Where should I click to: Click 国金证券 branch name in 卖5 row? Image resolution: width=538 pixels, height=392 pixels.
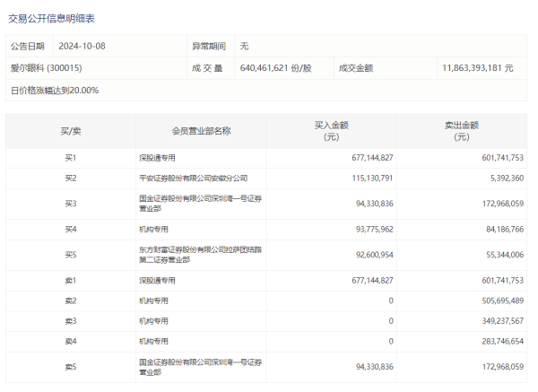[x=200, y=367]
